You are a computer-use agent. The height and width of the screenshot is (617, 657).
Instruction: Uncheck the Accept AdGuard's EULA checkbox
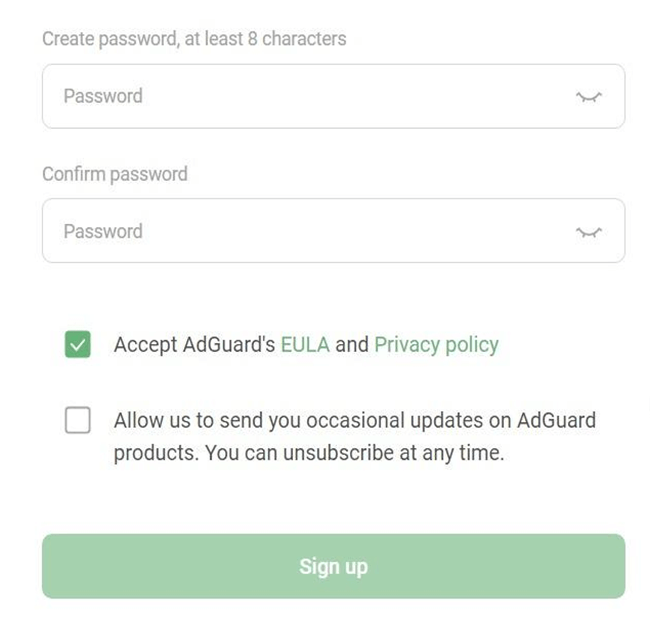77,345
